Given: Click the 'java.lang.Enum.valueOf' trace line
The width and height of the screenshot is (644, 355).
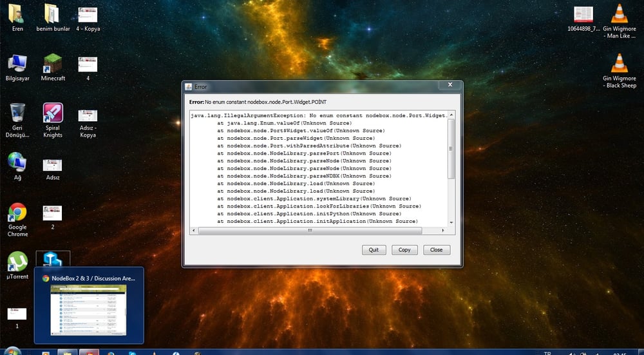Looking at the screenshot, I should (x=284, y=123).
